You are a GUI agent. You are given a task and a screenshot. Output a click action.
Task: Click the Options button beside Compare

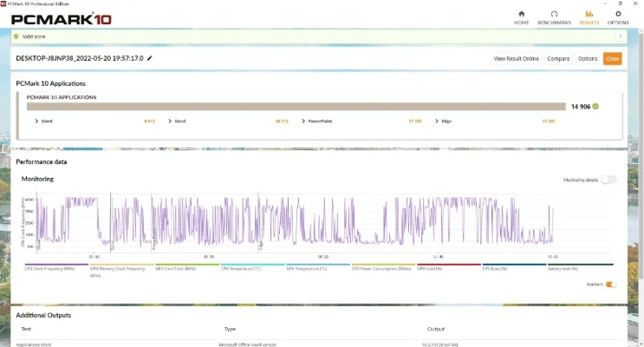588,58
